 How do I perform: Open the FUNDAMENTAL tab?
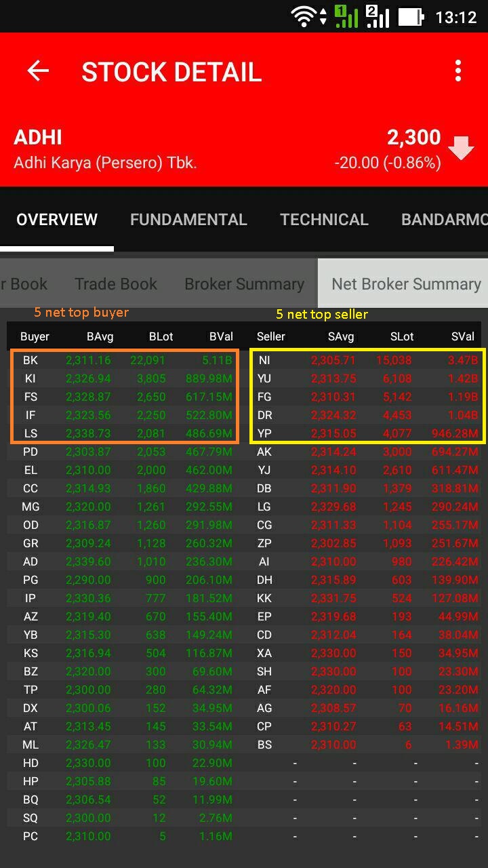coord(188,220)
